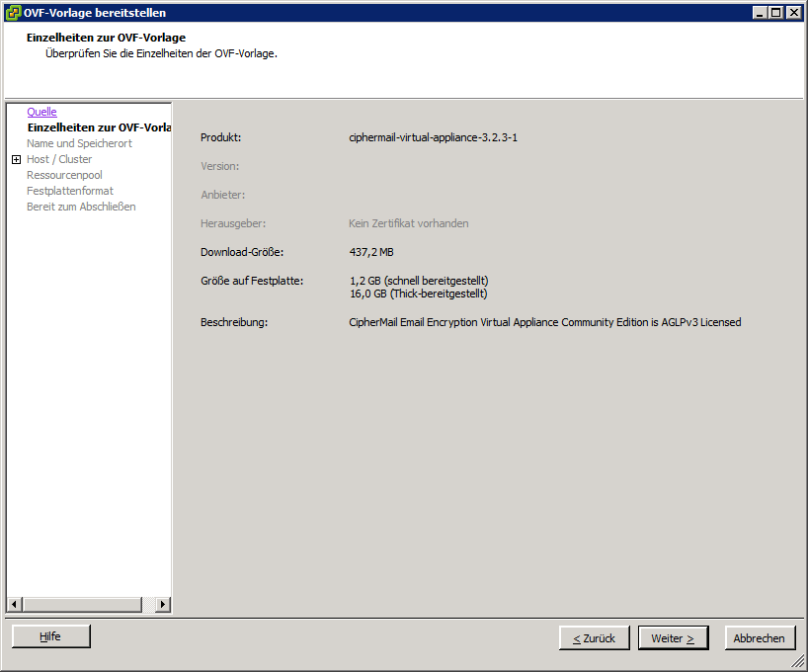This screenshot has height=672, width=808.
Task: Maximize the OVF-Vorlage bereitstellen window
Action: coord(776,13)
